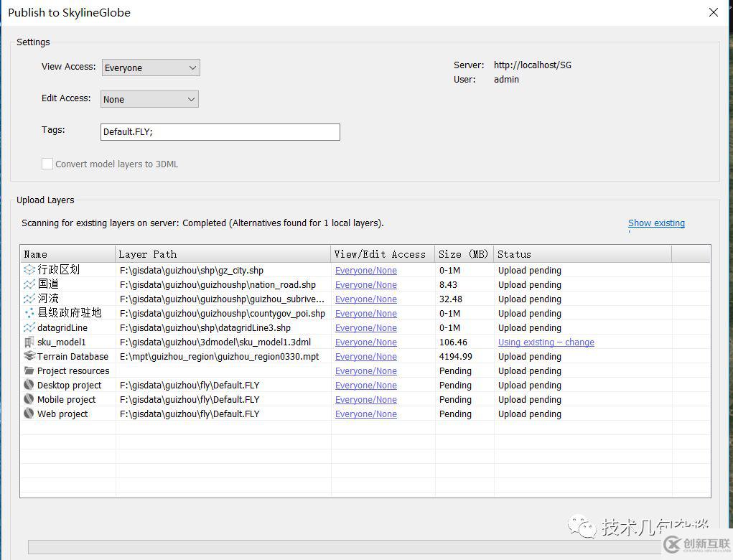The height and width of the screenshot is (560, 733).
Task: Sort by the Status column header
Action: [x=582, y=254]
